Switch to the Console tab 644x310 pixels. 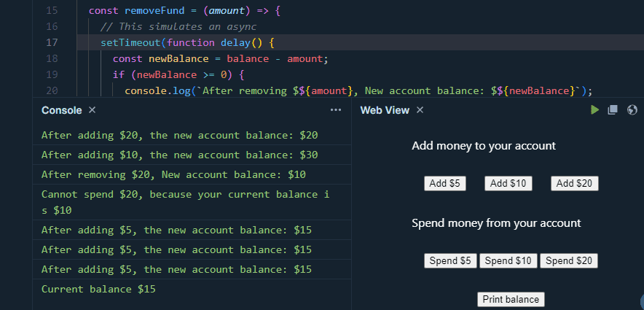coord(62,110)
